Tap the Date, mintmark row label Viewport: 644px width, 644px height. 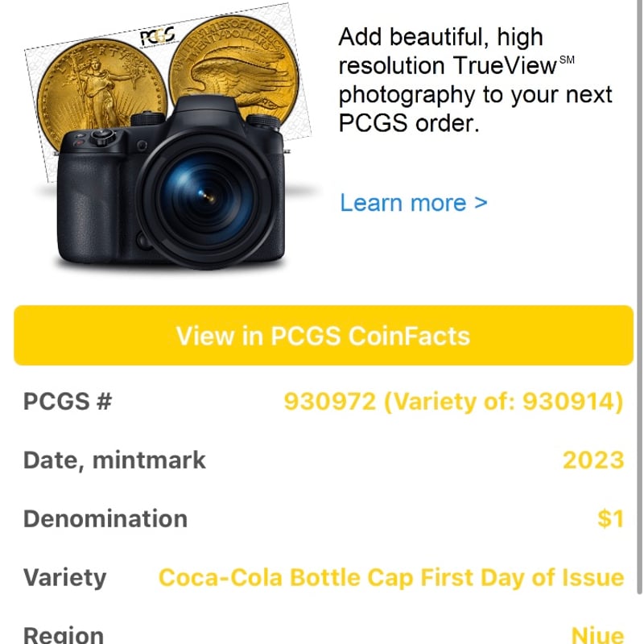(114, 460)
